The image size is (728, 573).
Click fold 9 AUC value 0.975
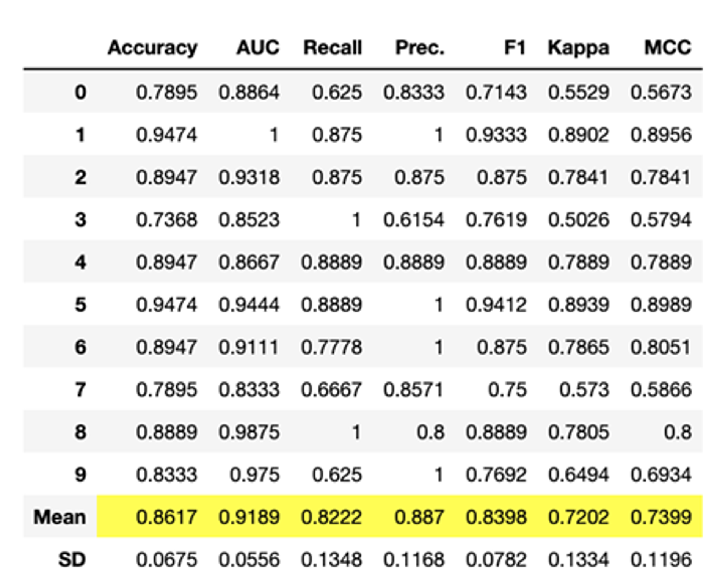[254, 474]
